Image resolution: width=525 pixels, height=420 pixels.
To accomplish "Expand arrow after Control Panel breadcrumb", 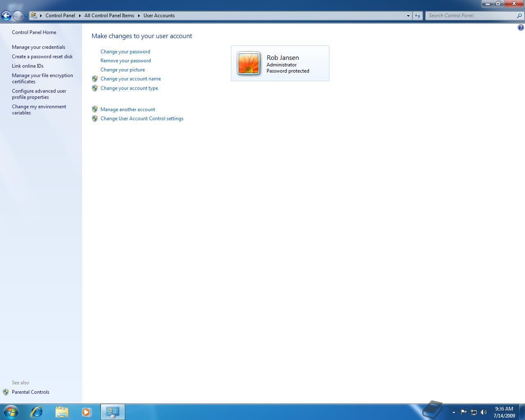I will [80, 16].
